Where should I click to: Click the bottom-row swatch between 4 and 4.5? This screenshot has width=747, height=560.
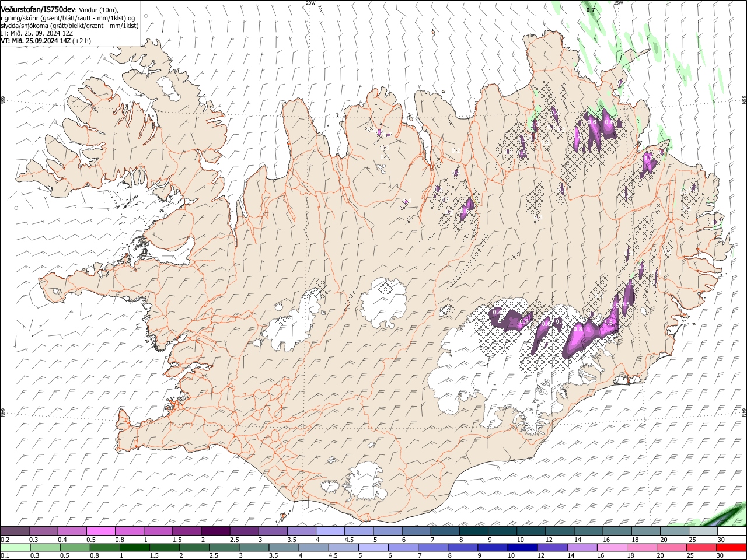313,547
